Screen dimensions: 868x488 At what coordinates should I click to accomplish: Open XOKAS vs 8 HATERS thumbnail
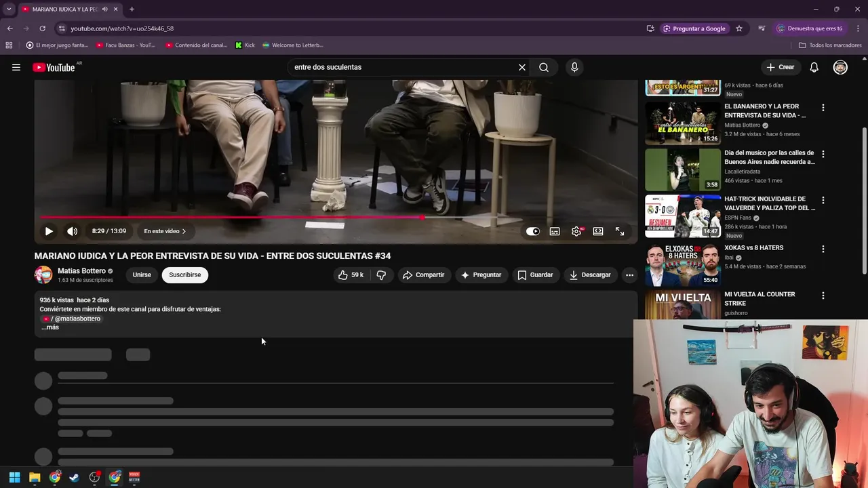[x=682, y=264]
